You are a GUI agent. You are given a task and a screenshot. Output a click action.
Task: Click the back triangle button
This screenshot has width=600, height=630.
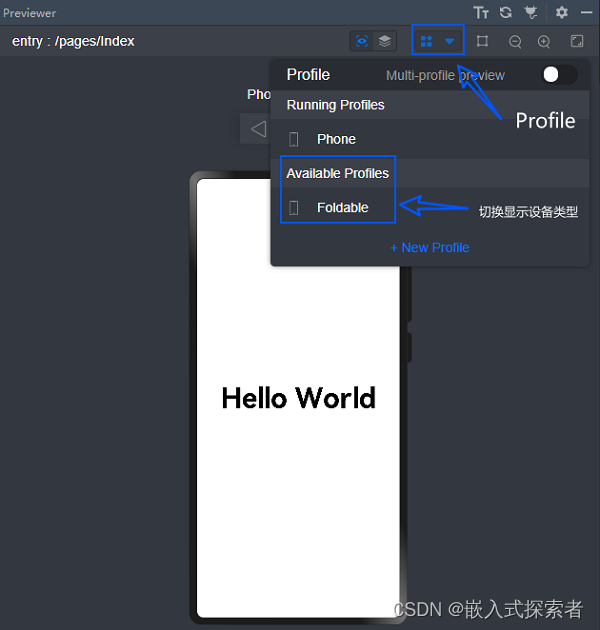click(258, 129)
